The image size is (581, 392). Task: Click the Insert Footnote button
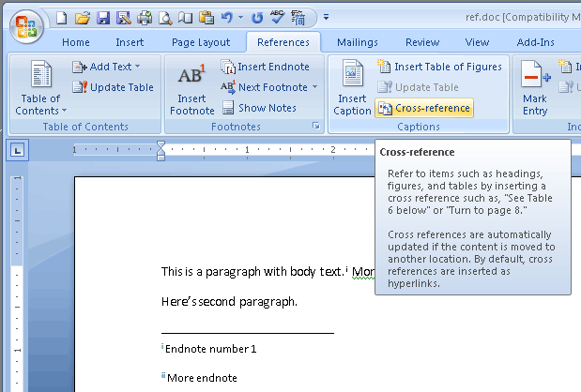pyautogui.click(x=191, y=89)
